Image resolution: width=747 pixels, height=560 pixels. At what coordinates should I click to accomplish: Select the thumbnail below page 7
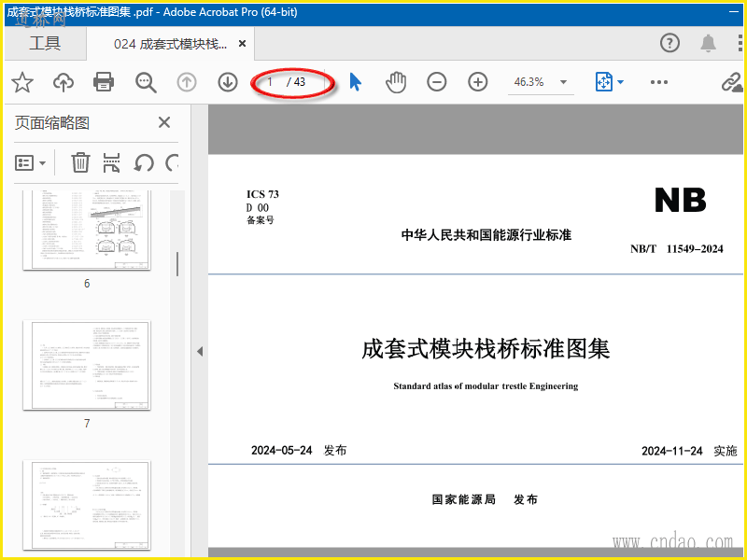click(x=87, y=505)
